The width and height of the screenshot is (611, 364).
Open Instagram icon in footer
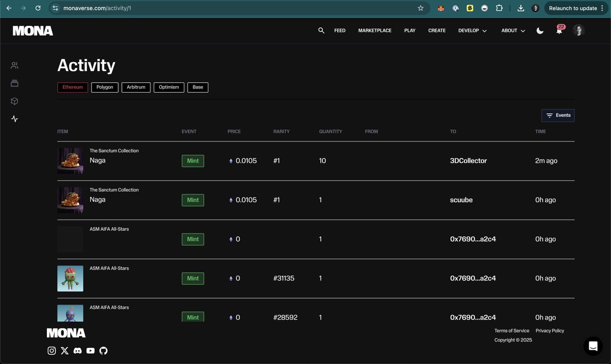click(x=51, y=350)
